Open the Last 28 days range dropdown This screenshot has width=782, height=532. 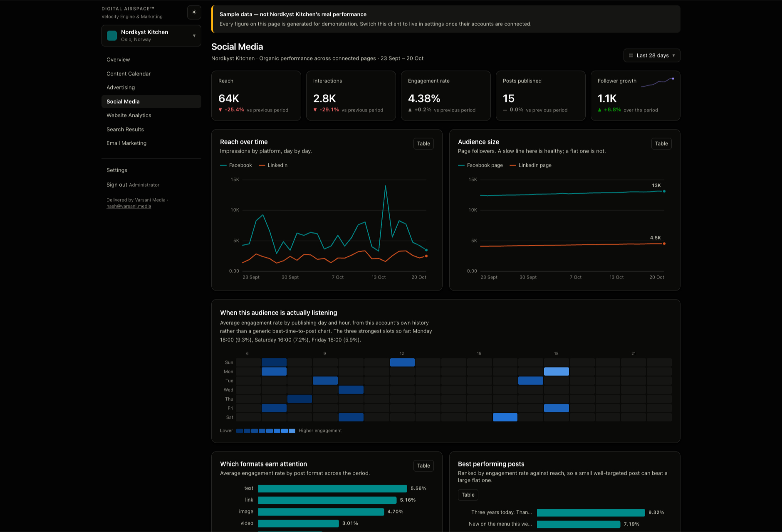click(652, 56)
